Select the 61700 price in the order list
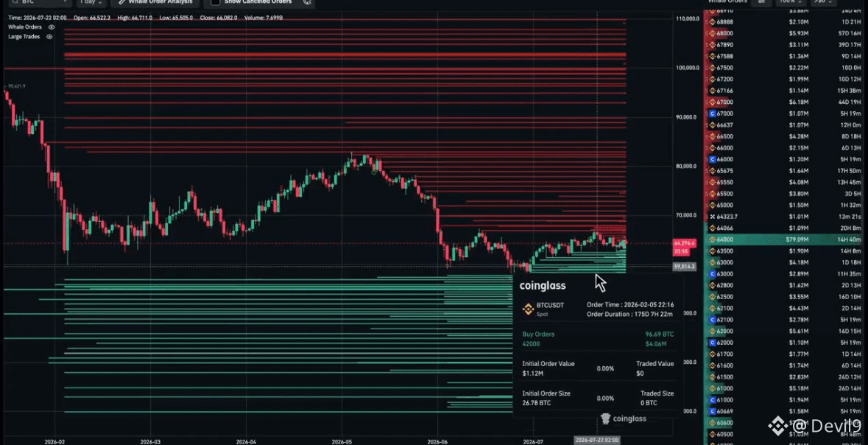This screenshot has width=868, height=445. coord(724,354)
